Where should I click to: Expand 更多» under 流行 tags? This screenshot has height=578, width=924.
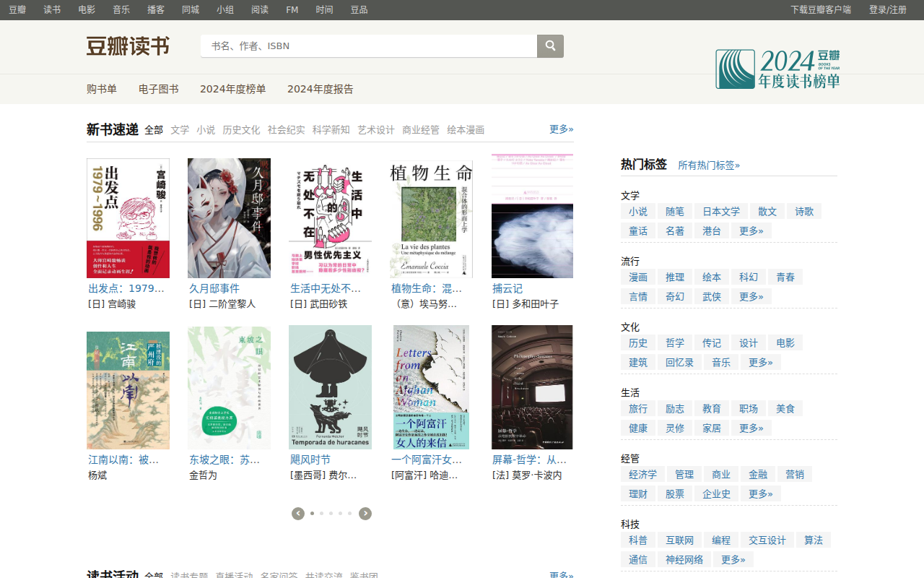pos(751,296)
